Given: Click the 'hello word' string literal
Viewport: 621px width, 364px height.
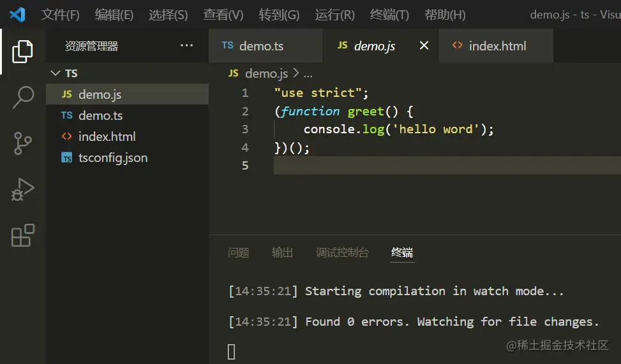Looking at the screenshot, I should pos(436,129).
